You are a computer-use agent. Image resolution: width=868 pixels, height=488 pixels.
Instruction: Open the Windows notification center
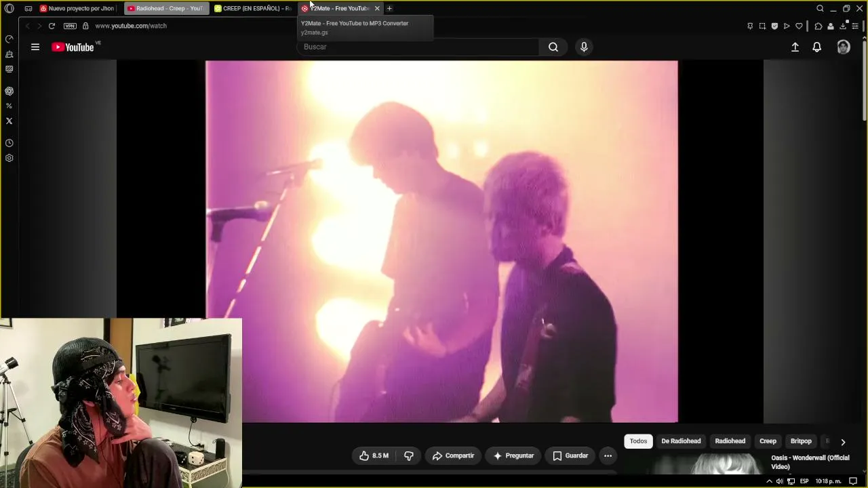point(853,481)
